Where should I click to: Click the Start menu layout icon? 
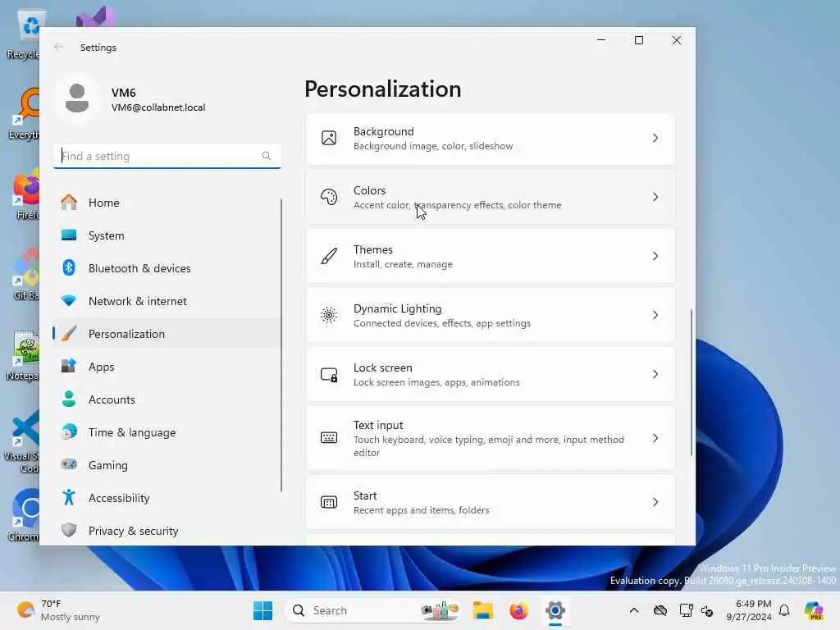pyautogui.click(x=329, y=503)
